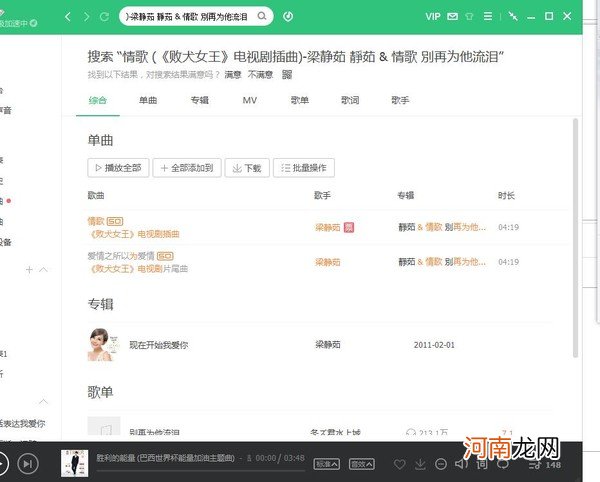Open the 现在开始我爱你 album cover thumbnail

(x=104, y=344)
